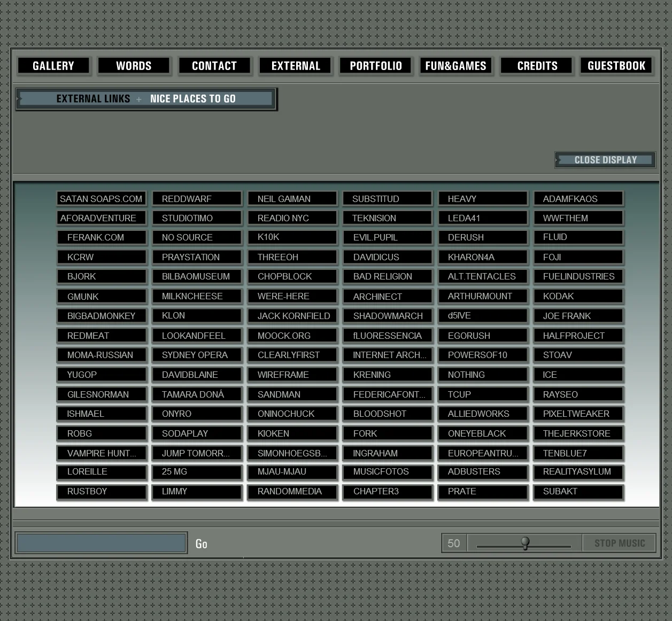The image size is (672, 621).
Task: Open the WIREFRAME link
Action: coord(292,375)
